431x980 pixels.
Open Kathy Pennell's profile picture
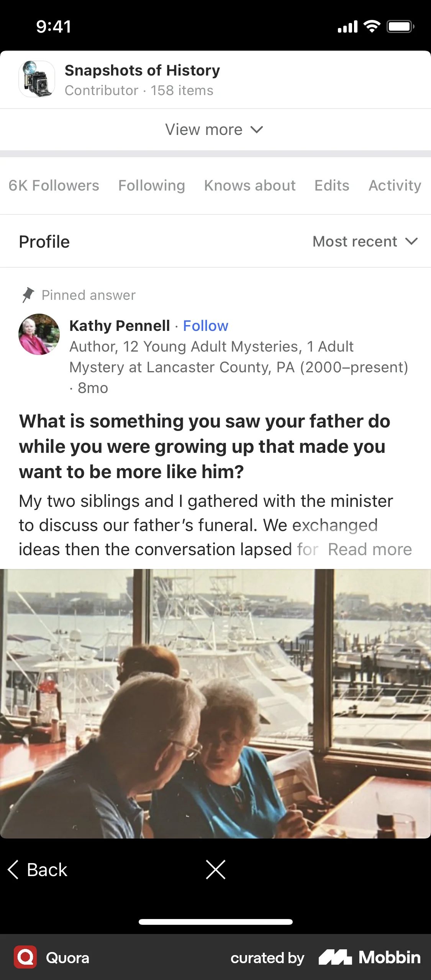pyautogui.click(x=39, y=334)
